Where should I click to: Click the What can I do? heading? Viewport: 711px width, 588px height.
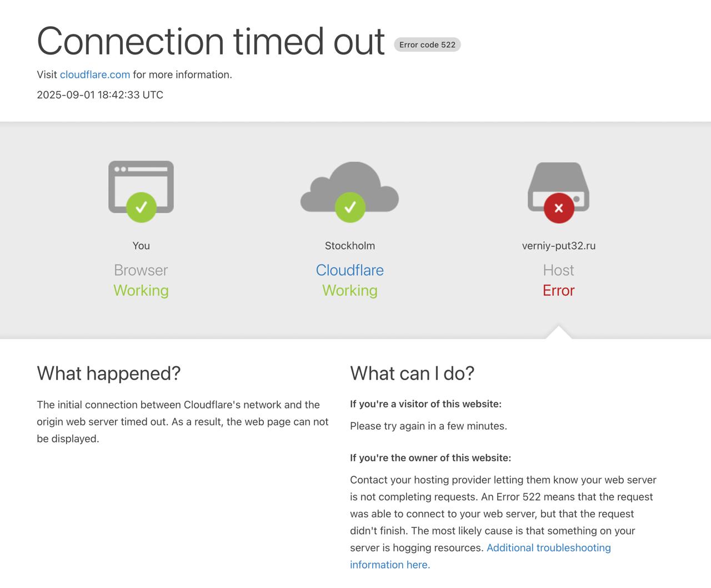(x=412, y=373)
